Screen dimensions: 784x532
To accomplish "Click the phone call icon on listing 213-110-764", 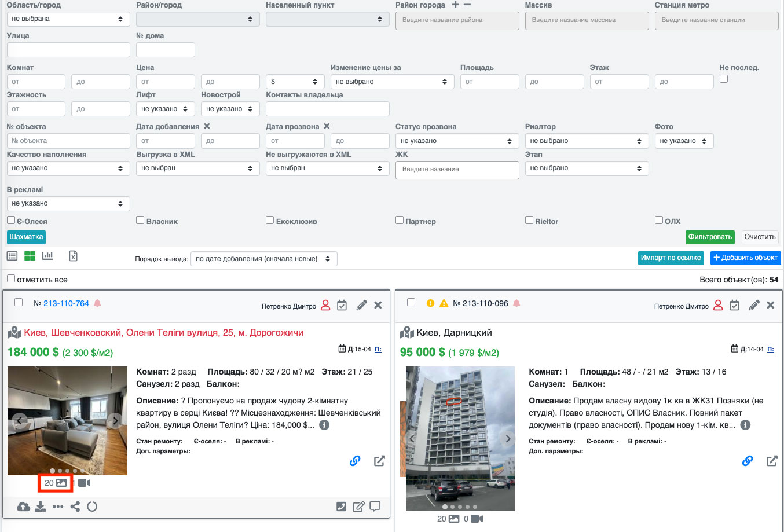I will click(x=341, y=507).
